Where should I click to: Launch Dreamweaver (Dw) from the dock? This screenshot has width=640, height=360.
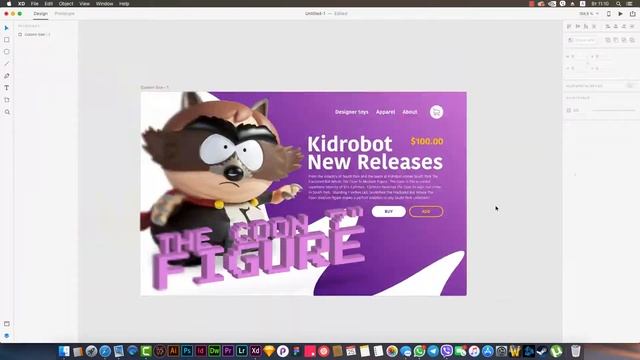[214, 351]
